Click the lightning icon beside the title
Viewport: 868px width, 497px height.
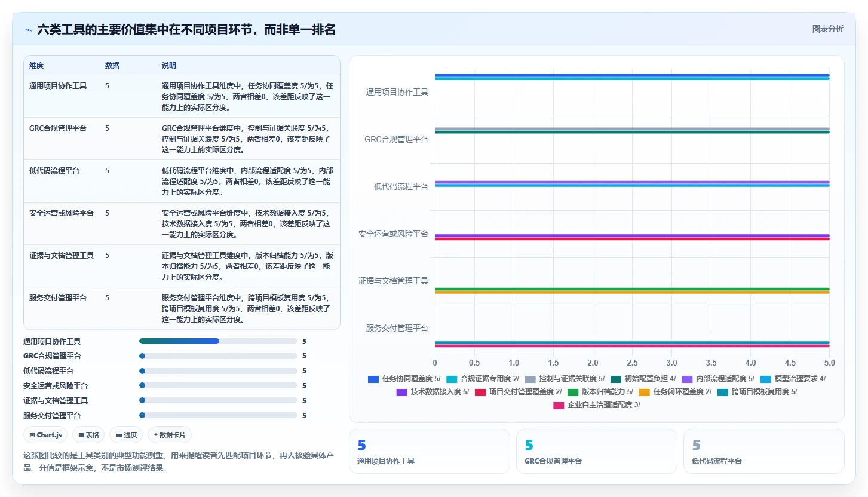tap(28, 30)
